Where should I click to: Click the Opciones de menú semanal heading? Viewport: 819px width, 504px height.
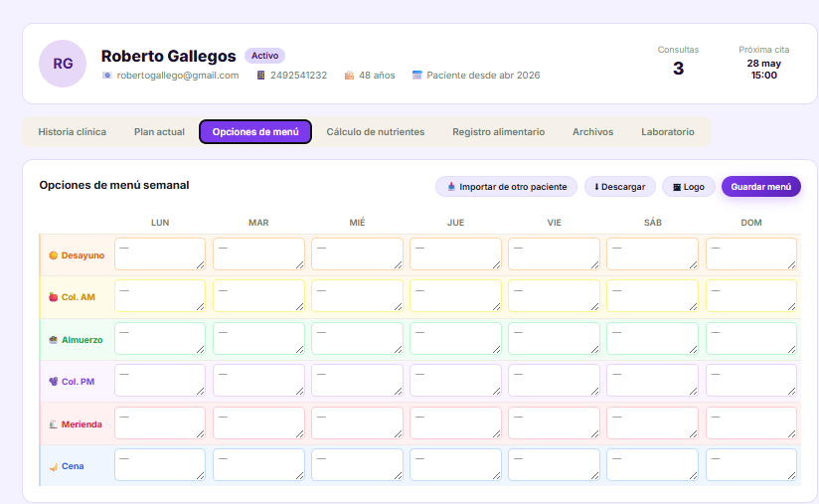click(114, 186)
